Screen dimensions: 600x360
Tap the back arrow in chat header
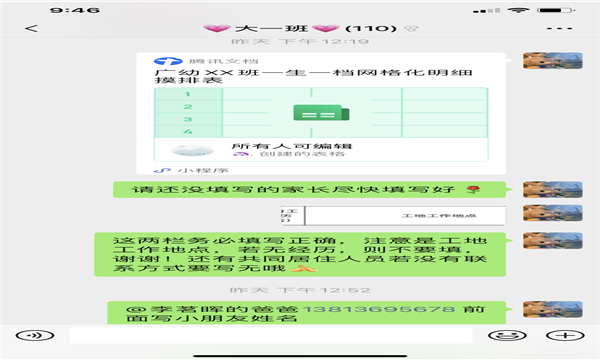tap(31, 28)
